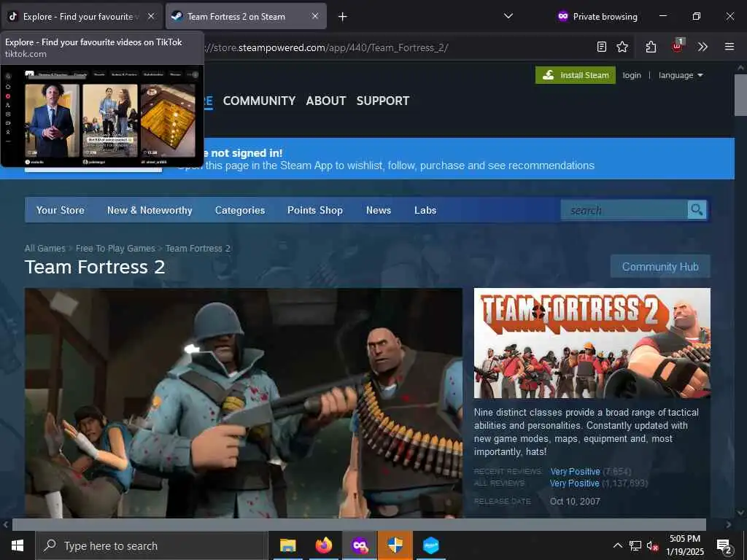
Task: Show more tools overflow chevron
Action: tap(703, 47)
